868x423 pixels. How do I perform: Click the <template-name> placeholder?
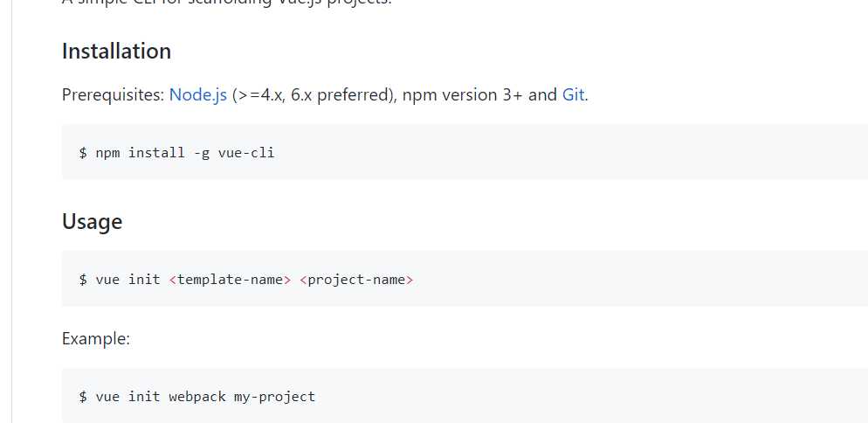coord(230,280)
